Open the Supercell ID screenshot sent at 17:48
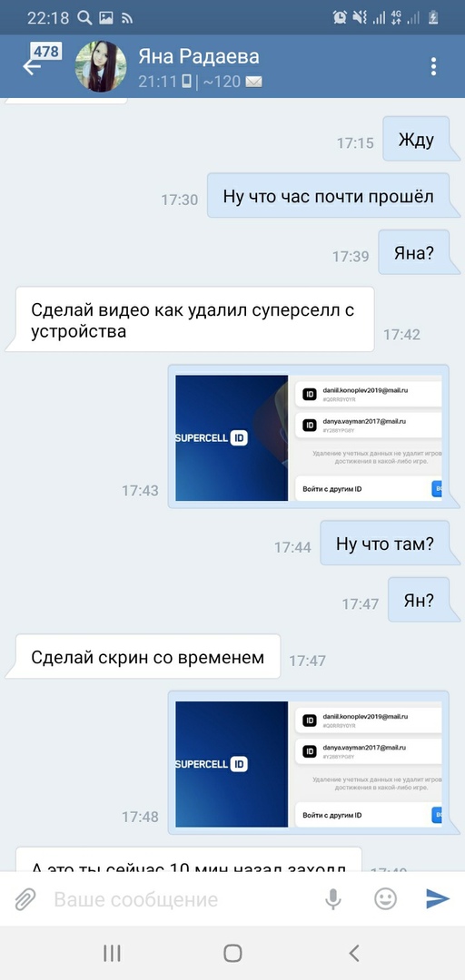The height and width of the screenshot is (980, 465). (309, 762)
